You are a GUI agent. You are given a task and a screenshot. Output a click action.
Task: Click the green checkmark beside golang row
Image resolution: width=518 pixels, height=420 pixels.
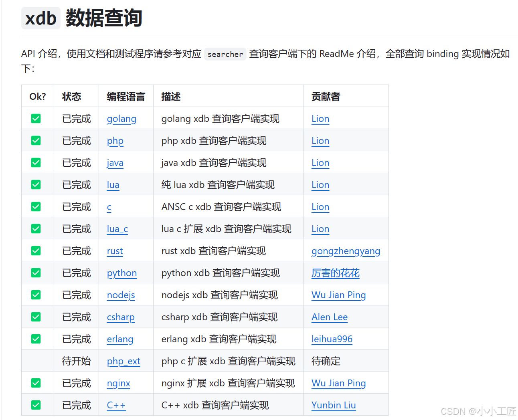coord(36,118)
